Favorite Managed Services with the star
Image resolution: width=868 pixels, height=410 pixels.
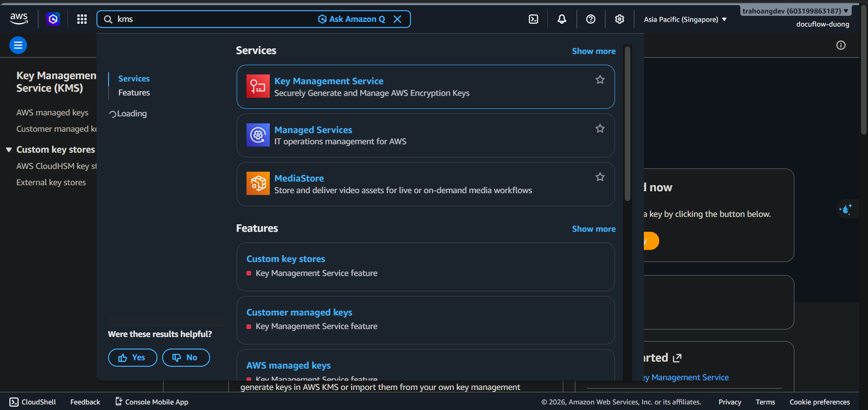coord(600,128)
